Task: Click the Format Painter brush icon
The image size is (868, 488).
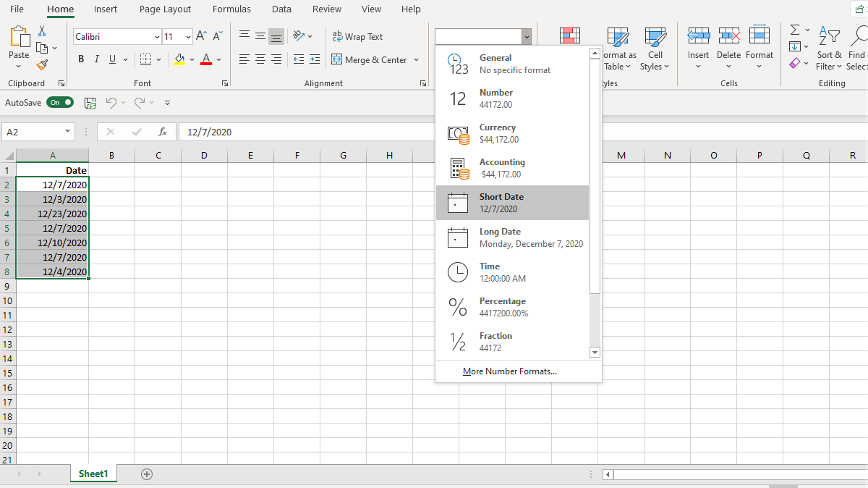Action: (x=42, y=64)
